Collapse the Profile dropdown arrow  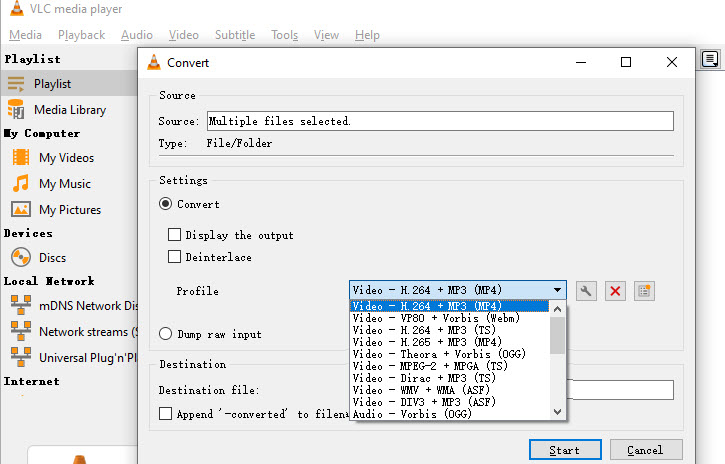557,291
